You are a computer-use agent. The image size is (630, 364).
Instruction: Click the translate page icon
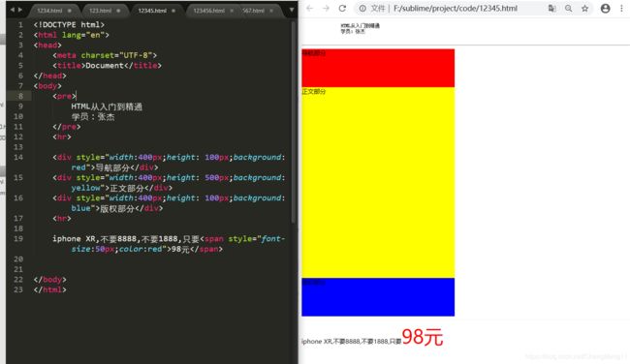pos(552,8)
